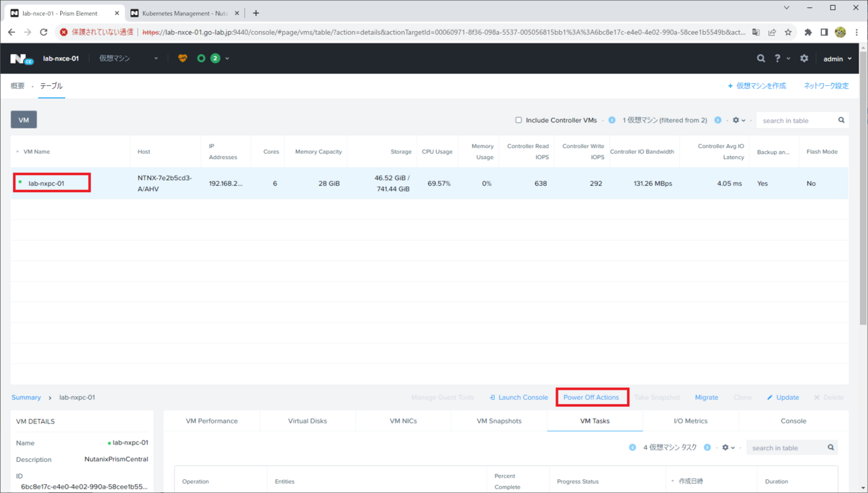
Task: Open ネットワーク設定 link
Action: point(826,85)
